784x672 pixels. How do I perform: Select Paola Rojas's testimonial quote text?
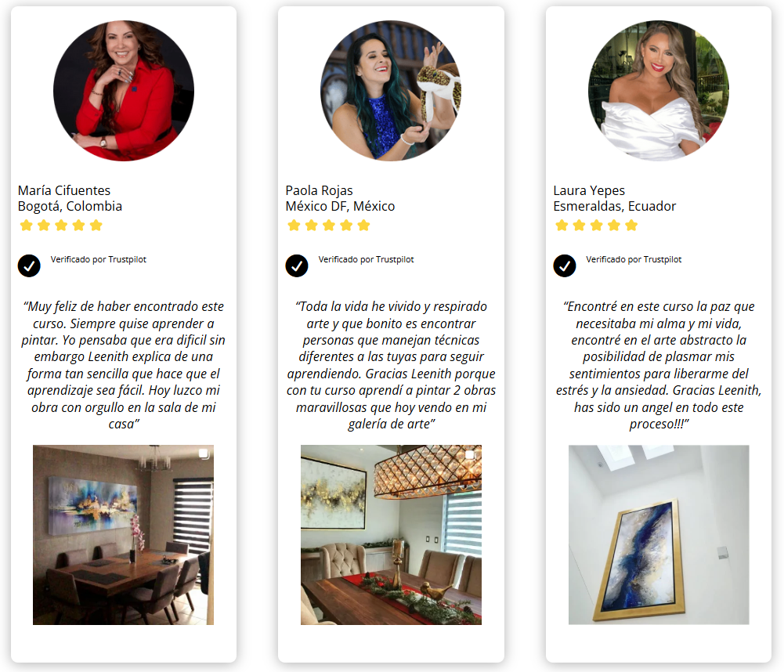coord(391,365)
